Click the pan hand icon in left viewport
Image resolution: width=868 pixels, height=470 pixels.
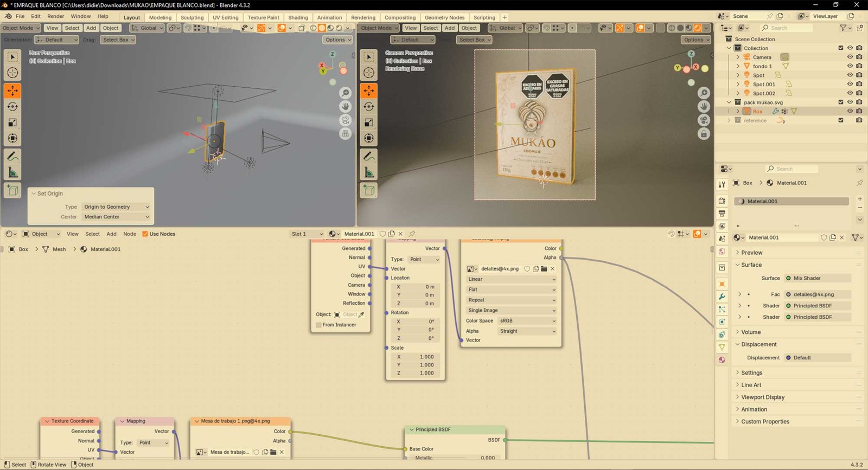346,106
